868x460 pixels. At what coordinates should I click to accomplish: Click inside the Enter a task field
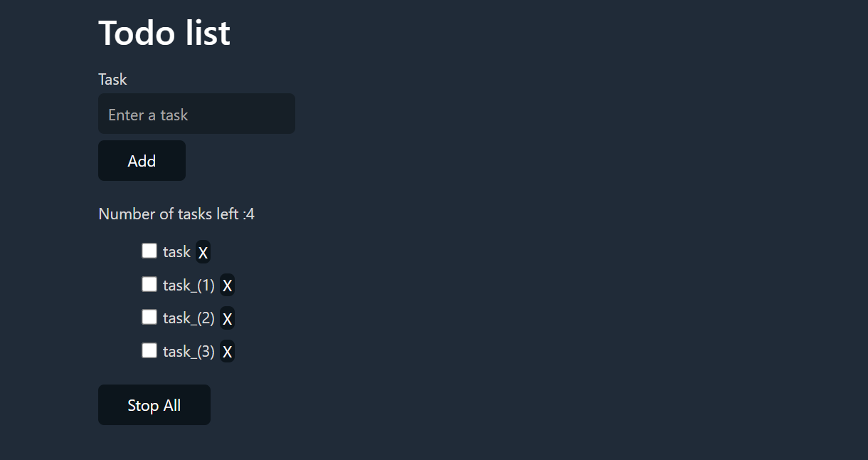click(x=196, y=113)
